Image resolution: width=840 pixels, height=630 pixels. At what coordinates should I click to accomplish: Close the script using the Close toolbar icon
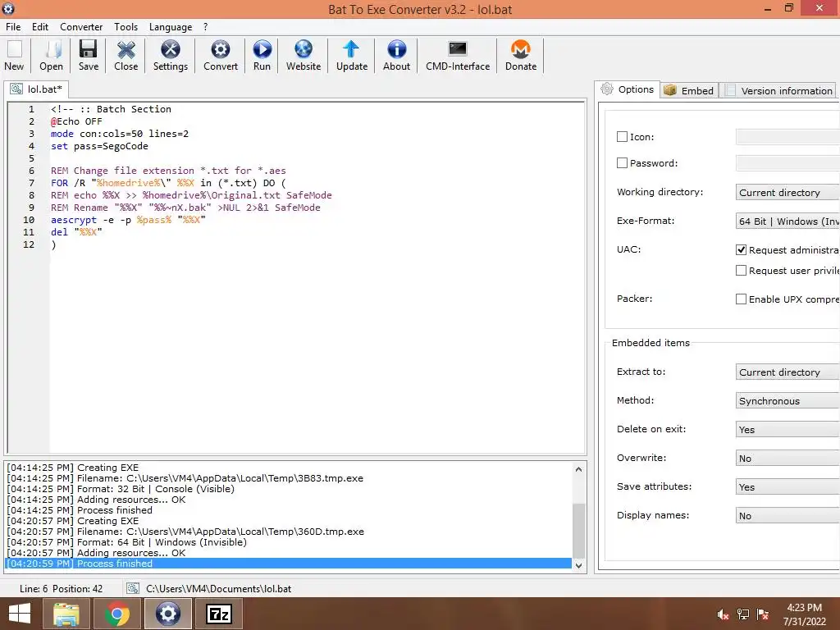pos(126,50)
